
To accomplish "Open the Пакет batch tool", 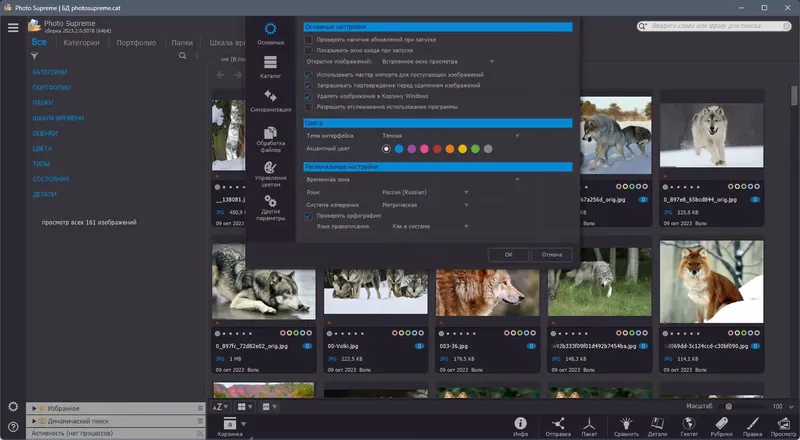I will 589,427.
